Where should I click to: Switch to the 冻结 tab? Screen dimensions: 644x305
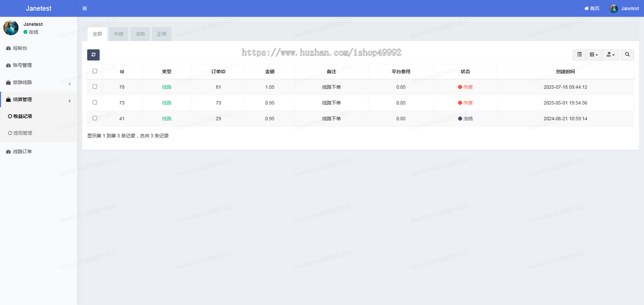tap(140, 34)
